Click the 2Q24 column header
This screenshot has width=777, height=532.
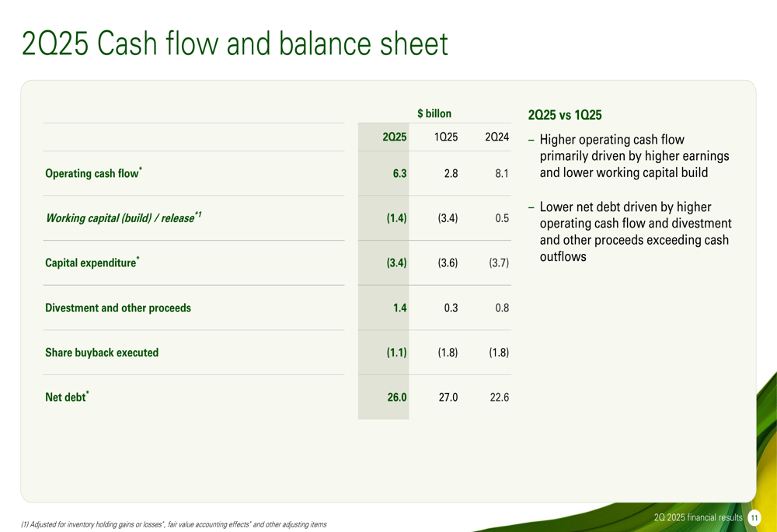pyautogui.click(x=497, y=137)
